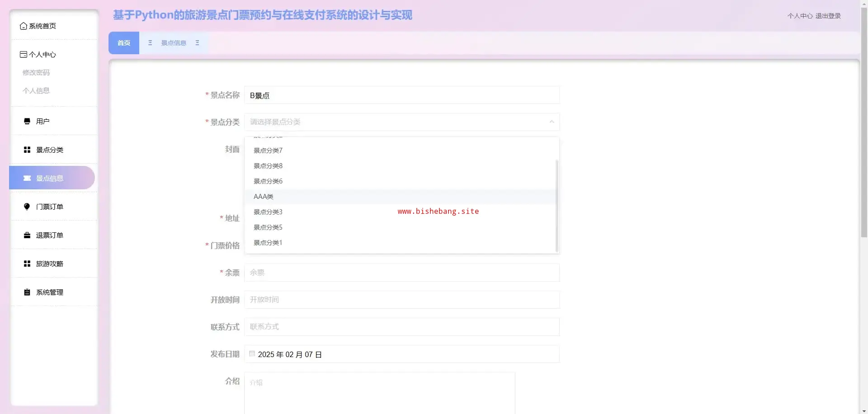Click the grid icon beside 旅游攻略
This screenshot has height=414, width=868.
27,263
